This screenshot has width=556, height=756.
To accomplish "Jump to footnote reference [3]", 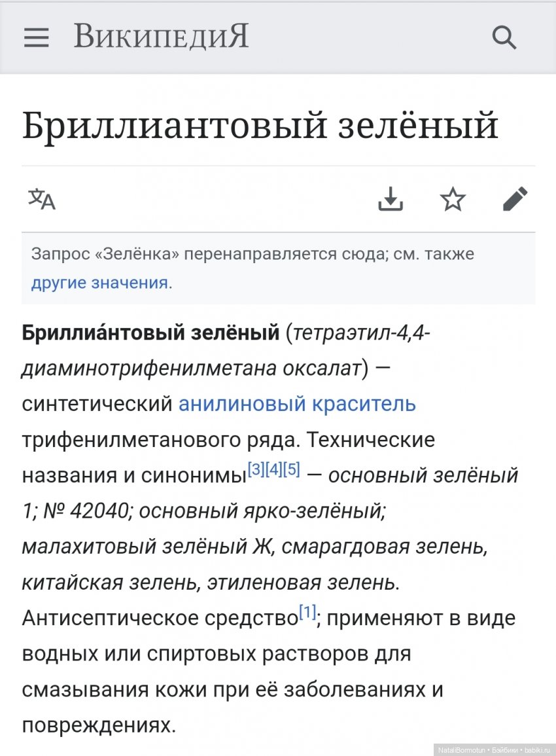I will click(x=256, y=470).
